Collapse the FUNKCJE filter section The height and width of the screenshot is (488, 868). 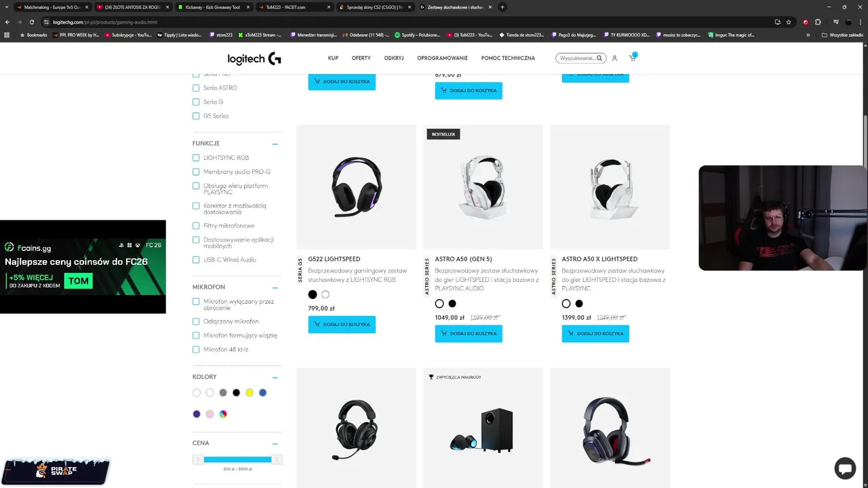275,144
